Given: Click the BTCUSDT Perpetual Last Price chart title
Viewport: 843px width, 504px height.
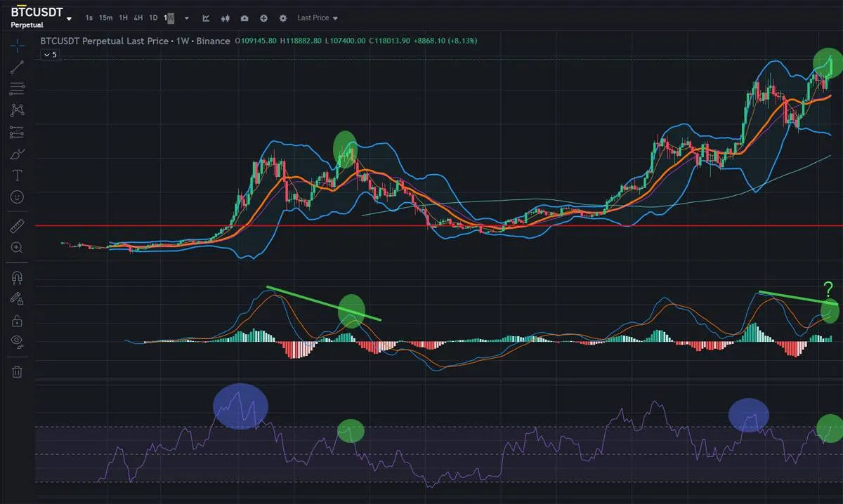Looking at the screenshot, I should 135,41.
